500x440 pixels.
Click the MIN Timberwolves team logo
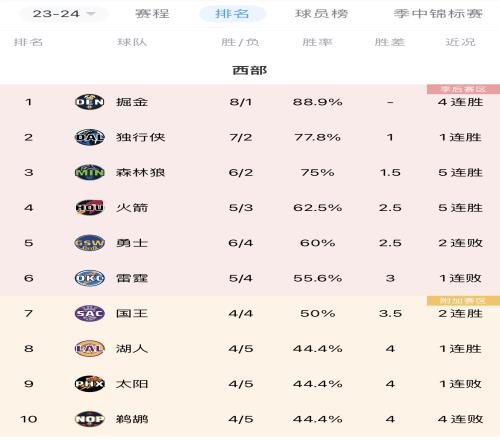pyautogui.click(x=89, y=172)
